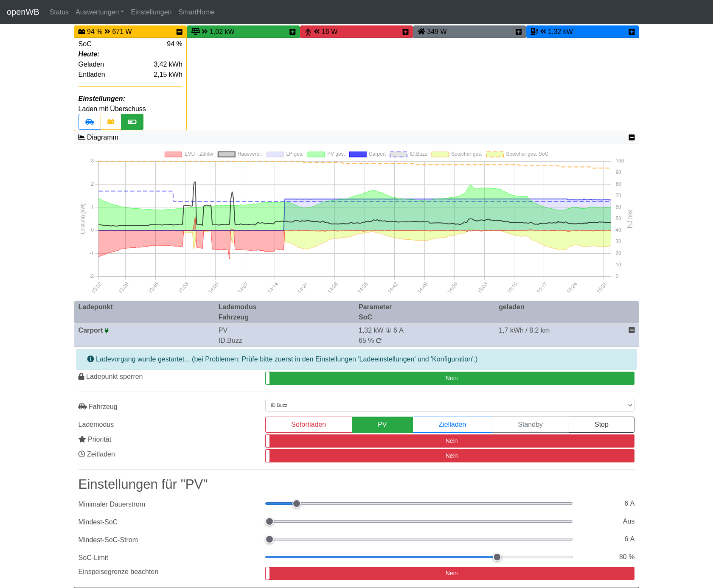Toggle Ladepunkt sperren switch
This screenshot has height=588, width=713.
(450, 378)
